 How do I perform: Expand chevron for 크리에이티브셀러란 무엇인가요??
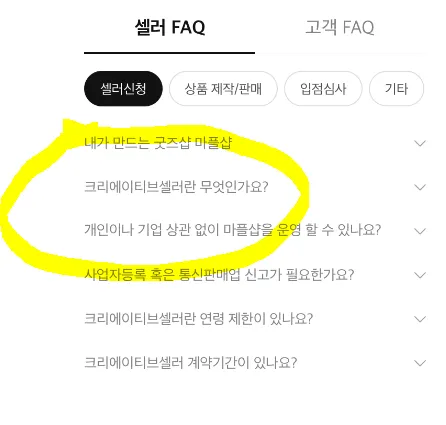420,187
